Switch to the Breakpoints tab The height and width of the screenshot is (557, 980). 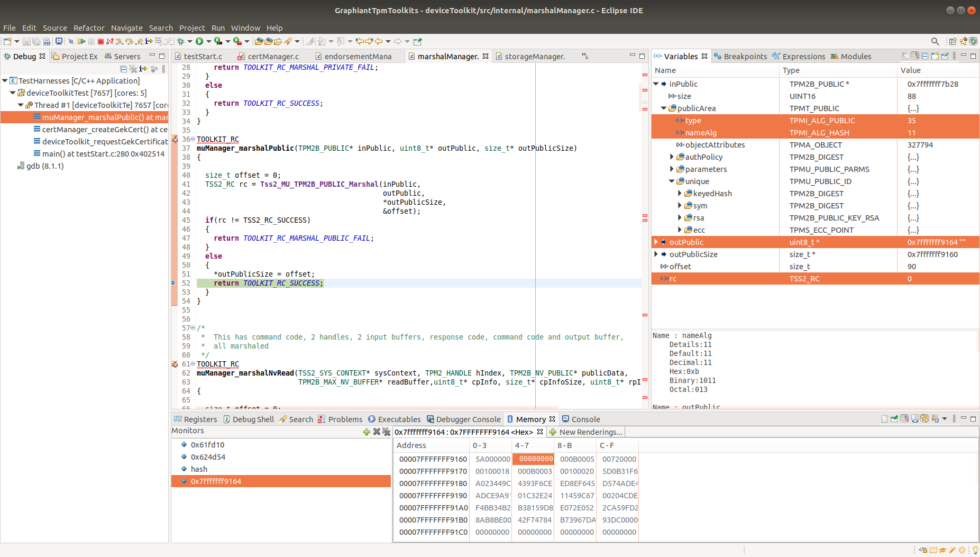(x=741, y=56)
